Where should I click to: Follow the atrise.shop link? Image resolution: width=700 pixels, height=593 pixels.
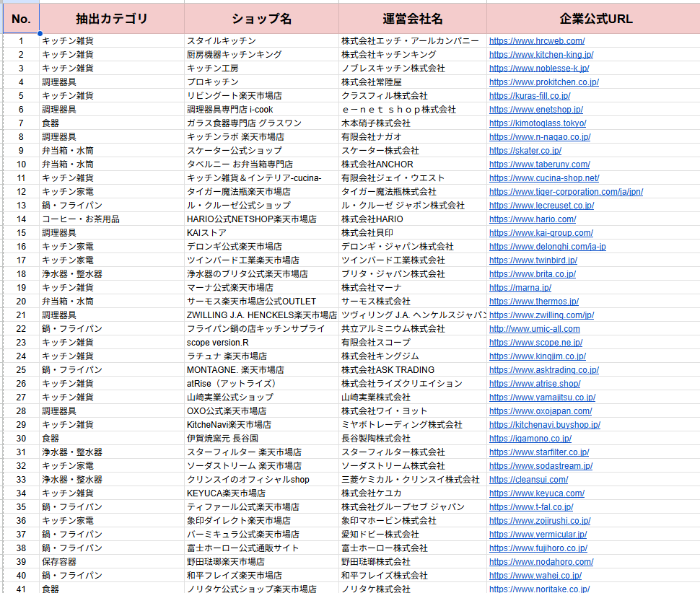tap(535, 384)
